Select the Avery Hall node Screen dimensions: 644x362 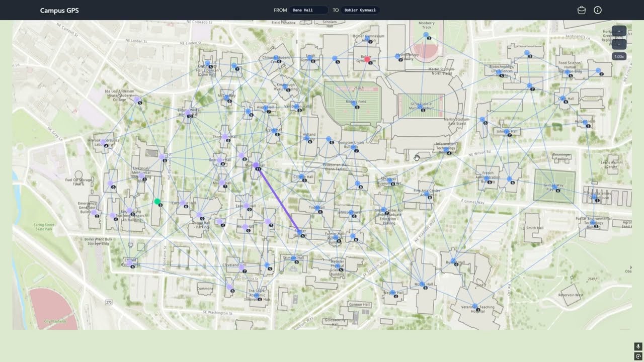(266, 108)
